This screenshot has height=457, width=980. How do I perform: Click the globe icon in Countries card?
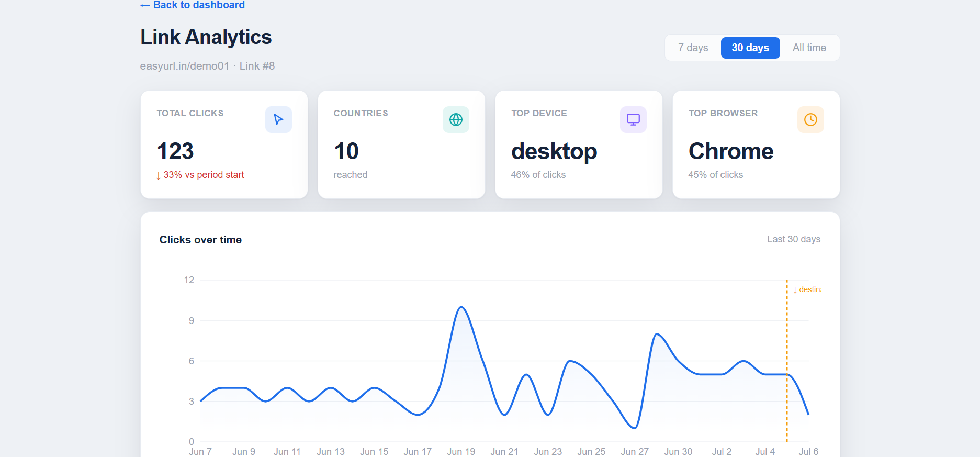456,119
